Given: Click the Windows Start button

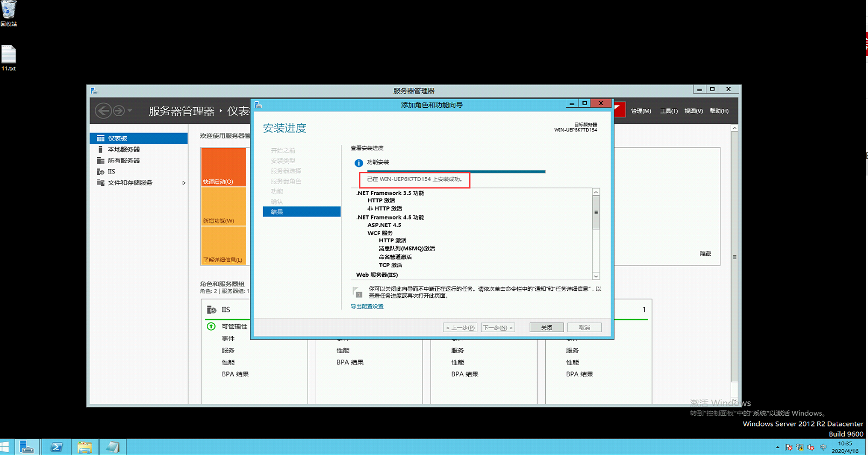Looking at the screenshot, I should pos(5,447).
